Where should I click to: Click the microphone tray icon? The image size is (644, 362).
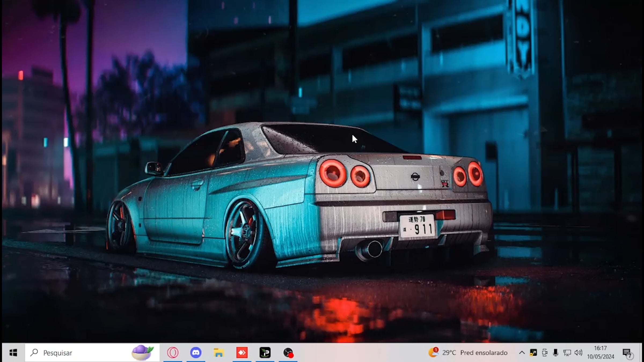click(x=555, y=353)
